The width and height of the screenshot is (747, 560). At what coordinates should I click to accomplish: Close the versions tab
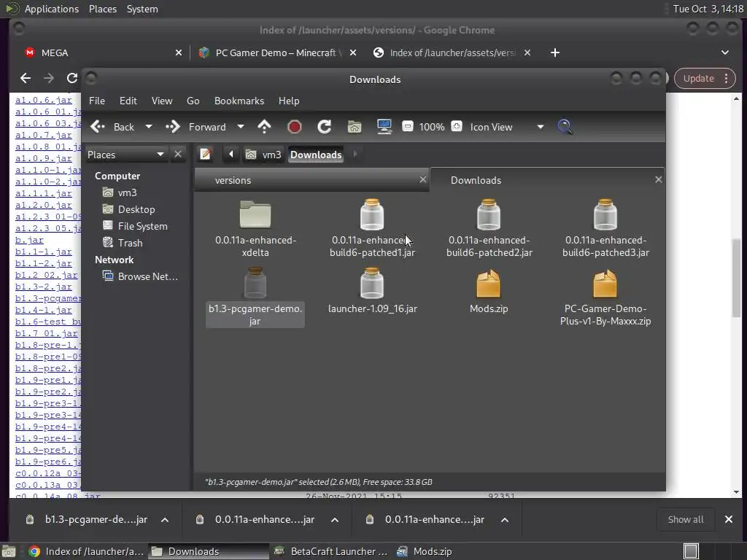pos(422,179)
